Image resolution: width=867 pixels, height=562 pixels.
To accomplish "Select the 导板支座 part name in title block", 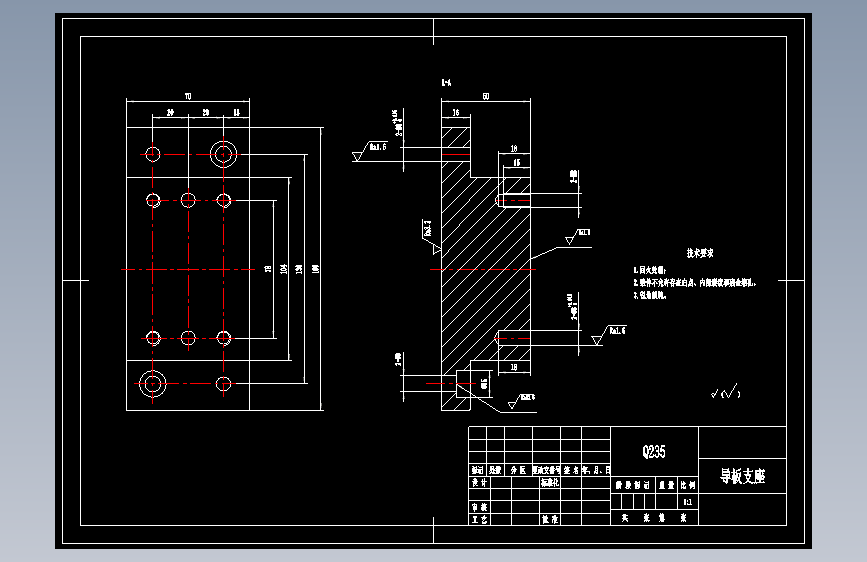I will point(743,476).
